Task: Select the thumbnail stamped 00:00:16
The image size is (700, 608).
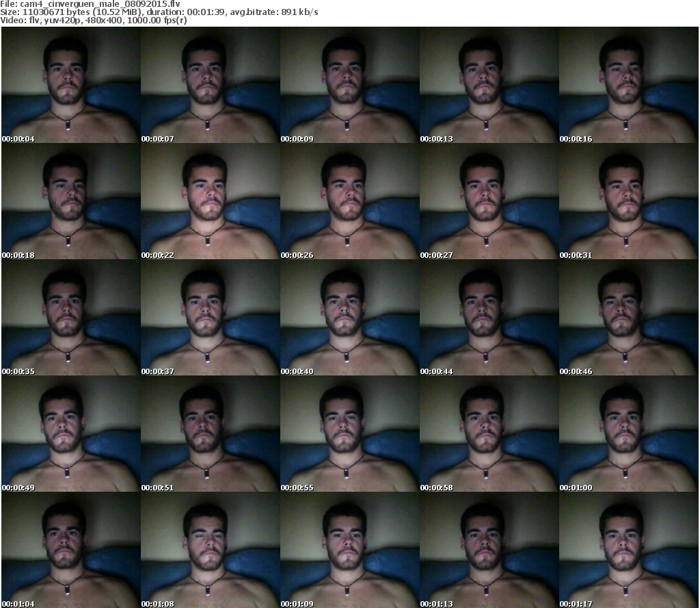Action: click(629, 85)
